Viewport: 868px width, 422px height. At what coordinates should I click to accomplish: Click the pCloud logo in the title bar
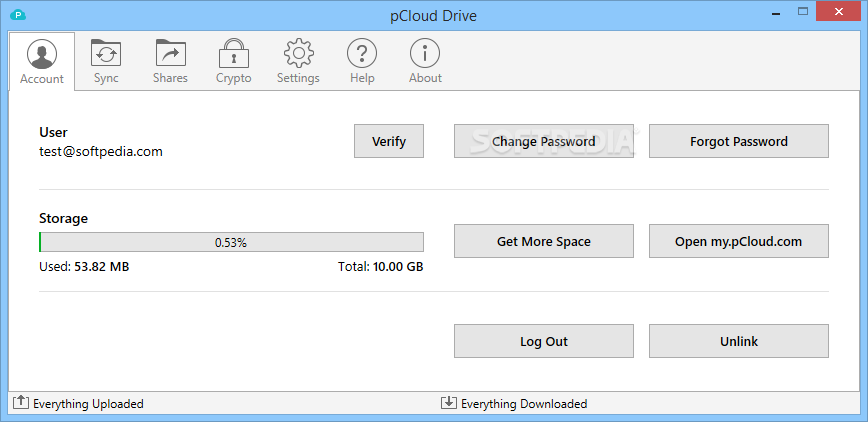click(x=18, y=15)
